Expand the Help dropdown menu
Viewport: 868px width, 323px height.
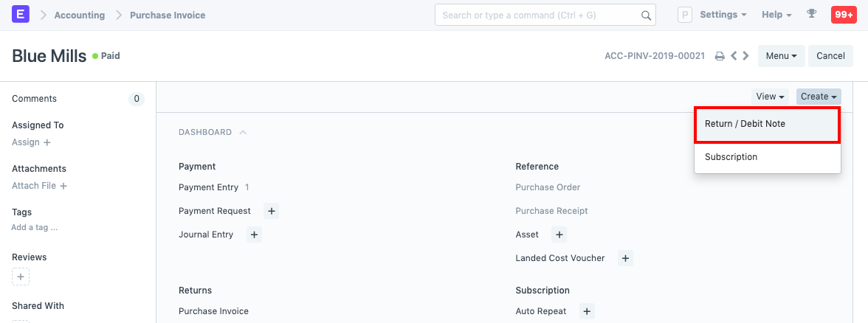[776, 15]
